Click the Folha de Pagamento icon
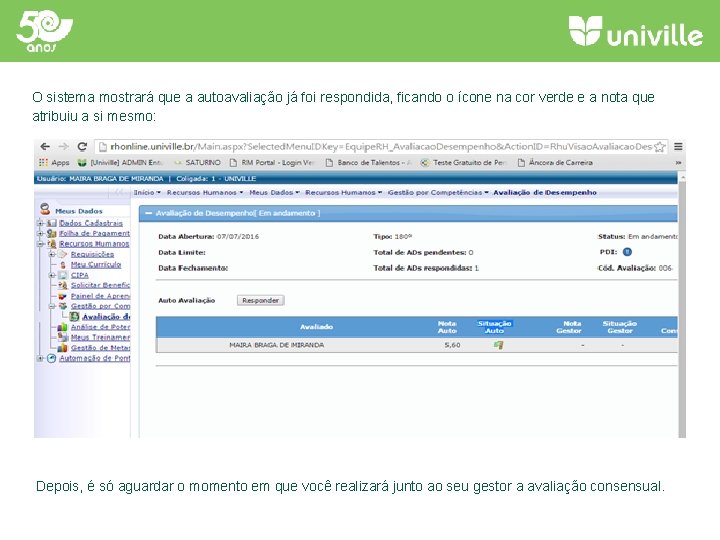This screenshot has height=540, width=720. [x=52, y=233]
